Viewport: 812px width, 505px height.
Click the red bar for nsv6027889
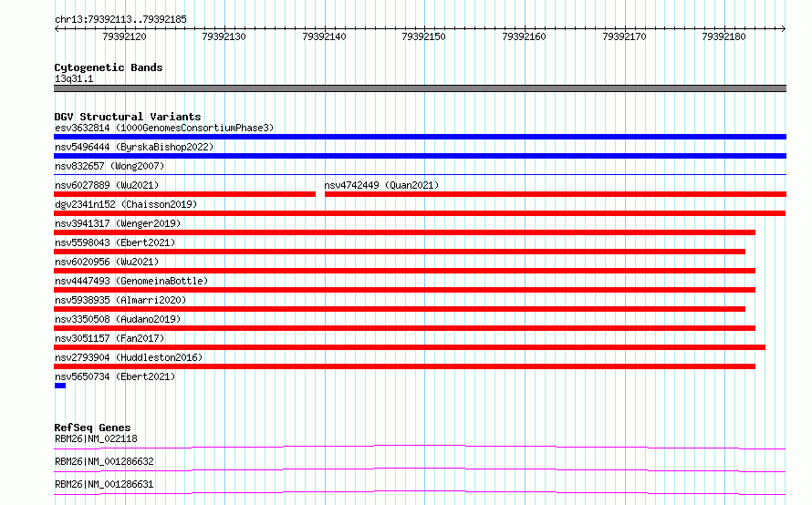coord(185,194)
